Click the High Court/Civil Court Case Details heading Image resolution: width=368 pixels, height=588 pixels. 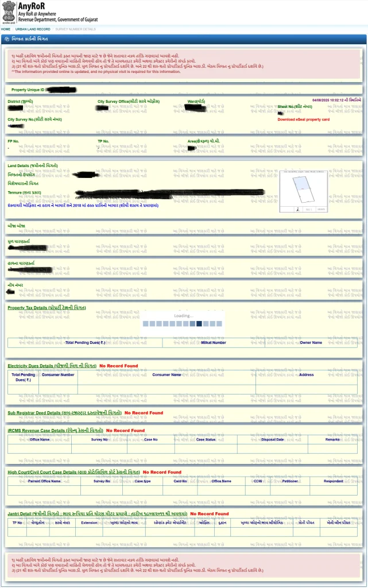[73, 472]
